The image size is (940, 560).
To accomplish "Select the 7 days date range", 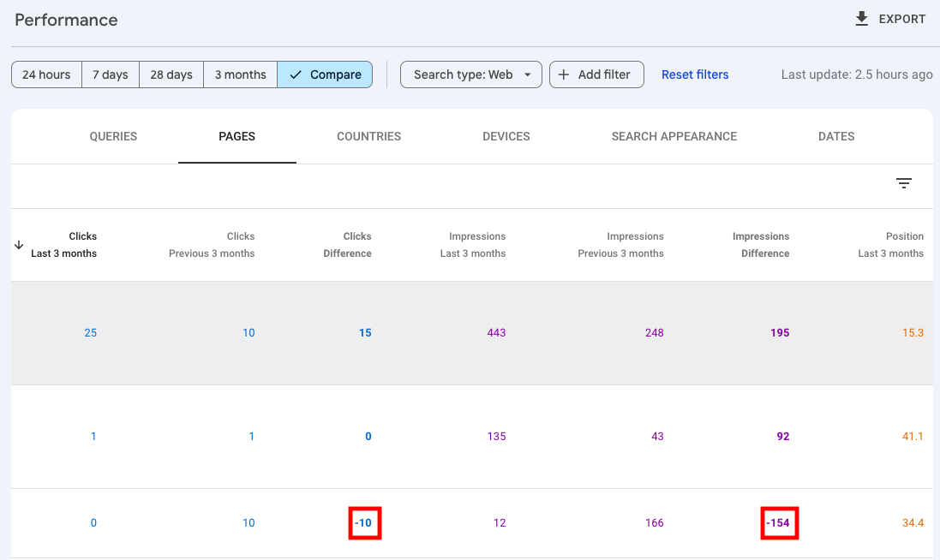I will [x=111, y=74].
